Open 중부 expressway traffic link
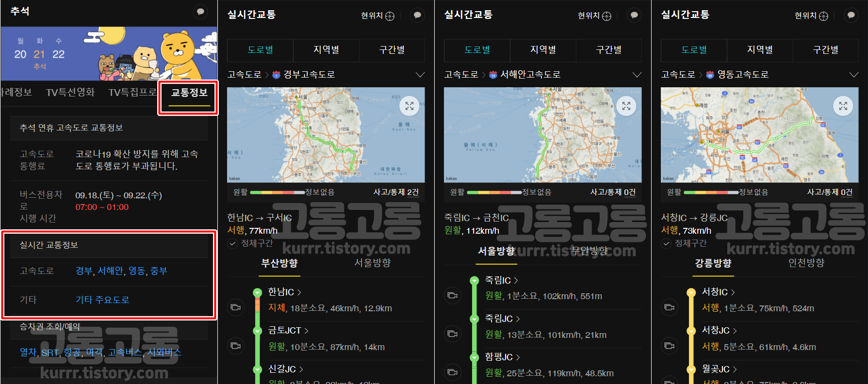This screenshot has width=868, height=384. (x=159, y=271)
